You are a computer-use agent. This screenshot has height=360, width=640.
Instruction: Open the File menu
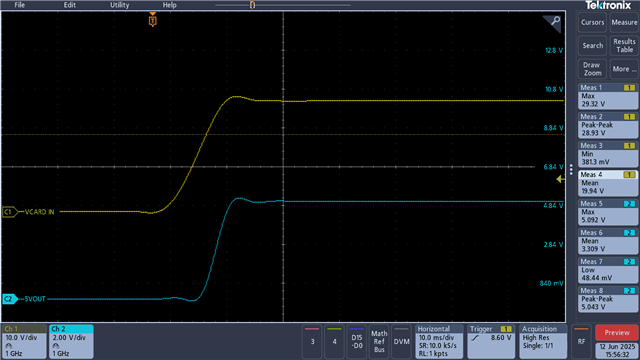tap(20, 5)
